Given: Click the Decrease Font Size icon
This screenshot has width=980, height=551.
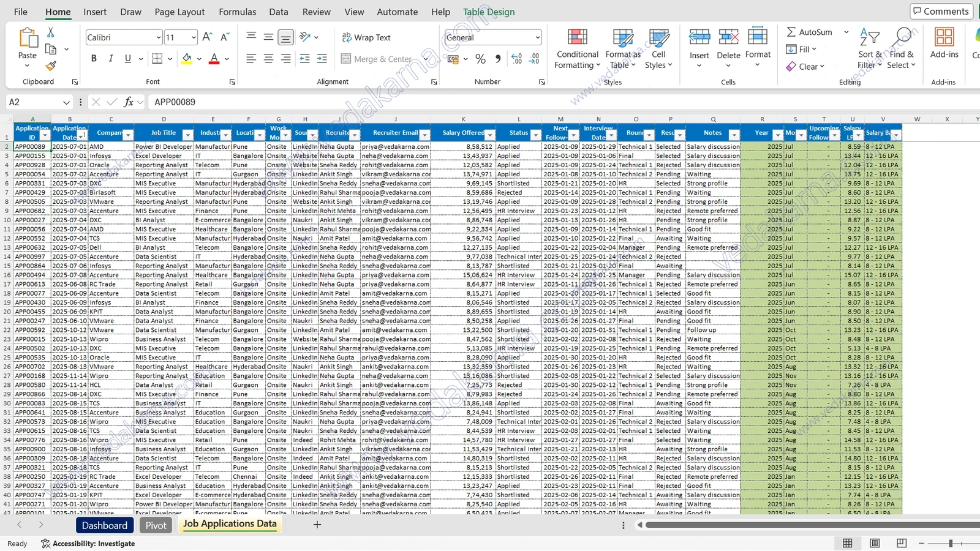Looking at the screenshot, I should (x=224, y=37).
